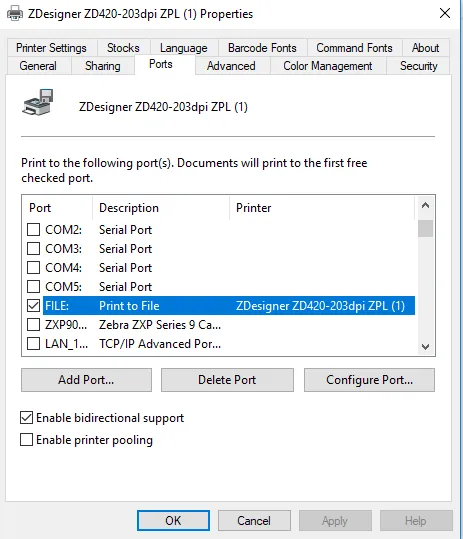This screenshot has height=539, width=463.
Task: Click the printer icon in the title bar
Action: click(x=15, y=14)
